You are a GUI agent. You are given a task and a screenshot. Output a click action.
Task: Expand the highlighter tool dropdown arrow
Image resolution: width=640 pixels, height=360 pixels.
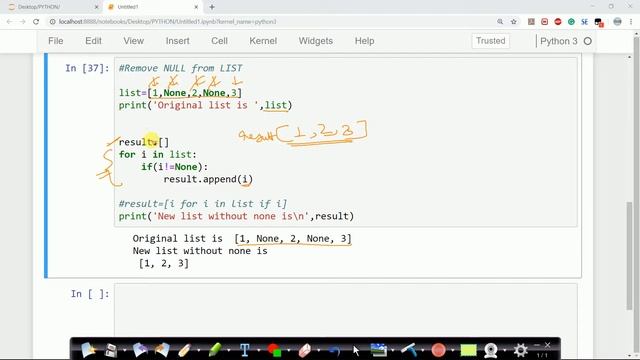click(229, 351)
